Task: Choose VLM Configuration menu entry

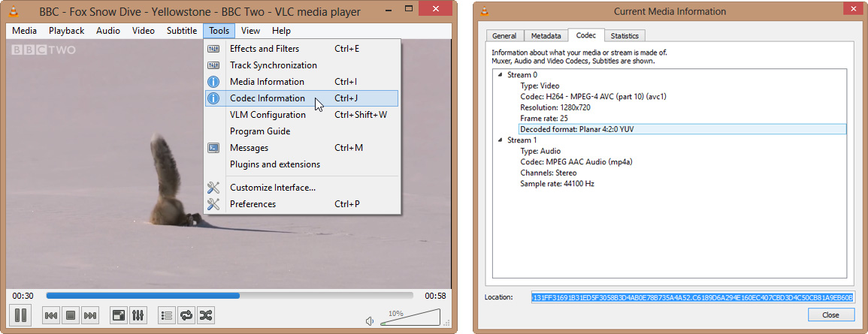Action: coord(301,115)
